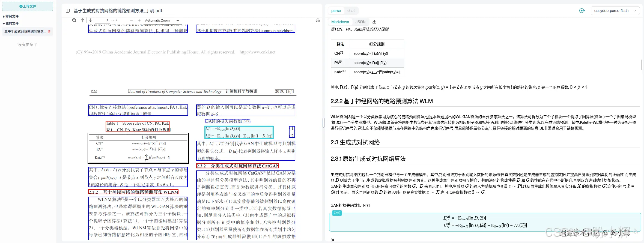Download the parsed markdown result
The height and width of the screenshot is (243, 644).
(374, 22)
